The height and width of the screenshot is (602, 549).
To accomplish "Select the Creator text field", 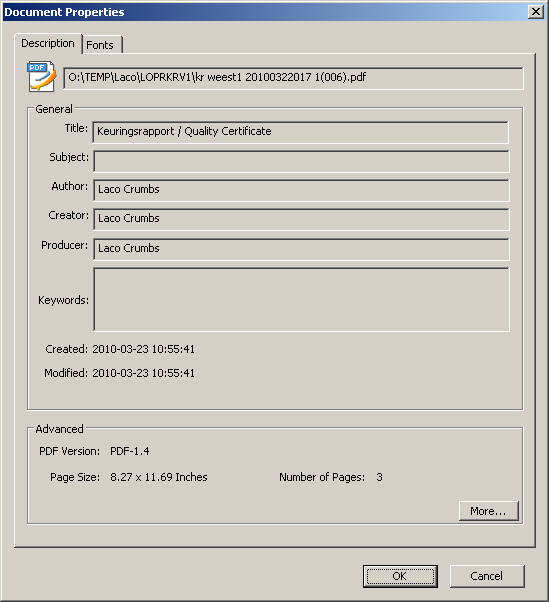I will click(x=301, y=220).
